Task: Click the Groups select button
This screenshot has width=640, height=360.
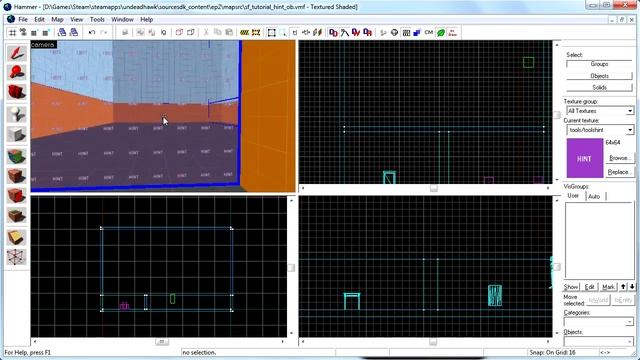Action: [x=599, y=64]
